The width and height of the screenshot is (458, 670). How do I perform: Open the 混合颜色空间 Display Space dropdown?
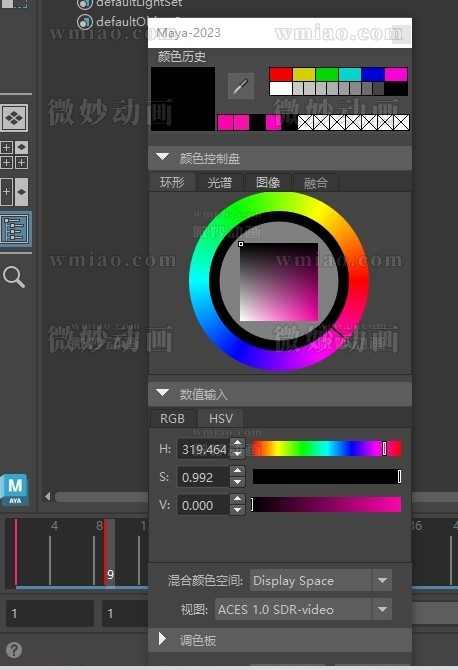tap(321, 580)
